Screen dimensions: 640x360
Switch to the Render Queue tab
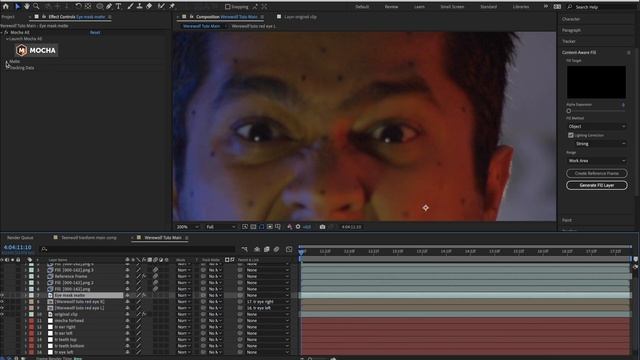(20, 238)
